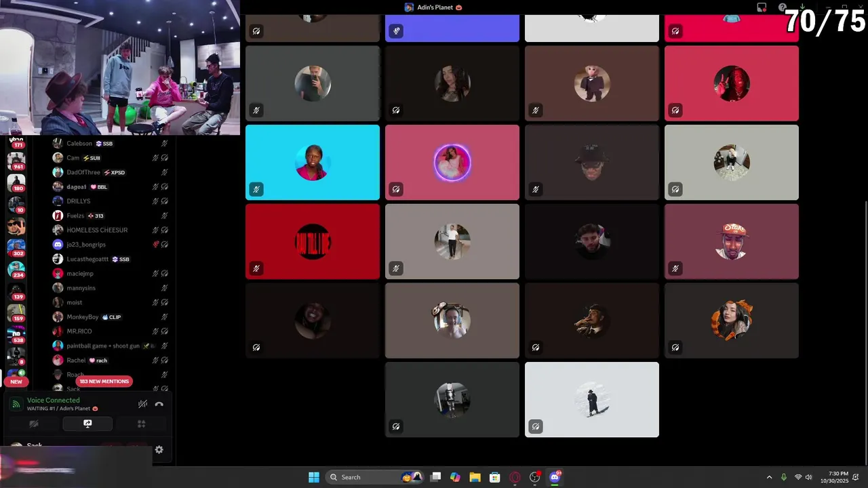Focus tile with orange-haired woman avatar
The width and height of the screenshot is (868, 488).
732,321
